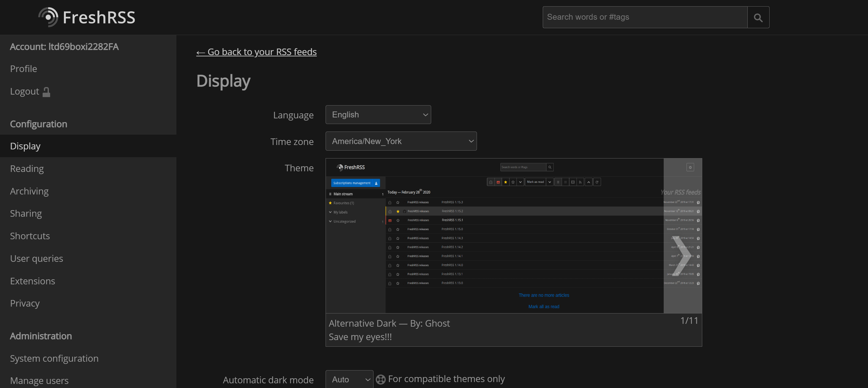This screenshot has width=868, height=388.
Task: Click the magnifier search button
Action: [758, 17]
